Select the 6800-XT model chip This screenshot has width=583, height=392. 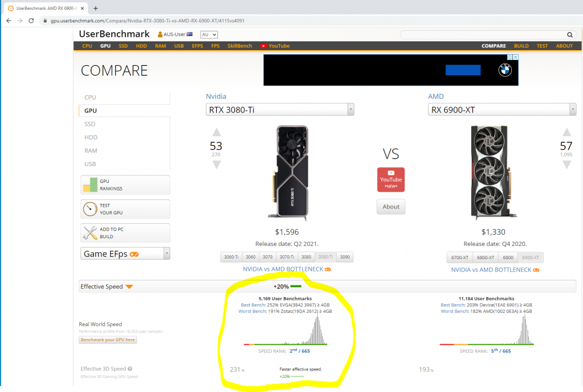click(x=486, y=257)
